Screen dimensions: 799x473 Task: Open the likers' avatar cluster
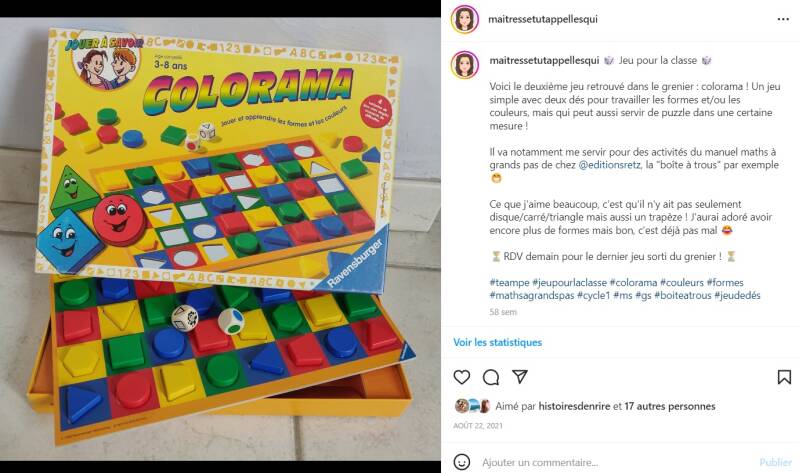pyautogui.click(x=472, y=406)
